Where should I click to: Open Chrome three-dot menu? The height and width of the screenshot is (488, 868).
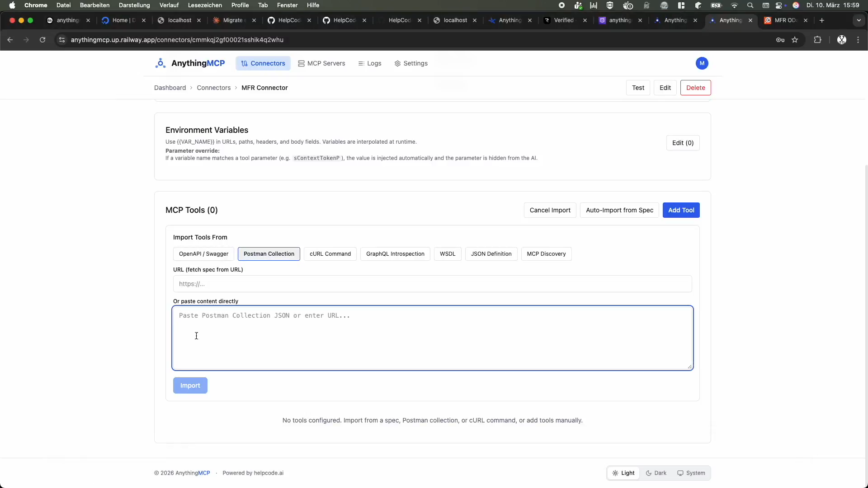click(858, 40)
